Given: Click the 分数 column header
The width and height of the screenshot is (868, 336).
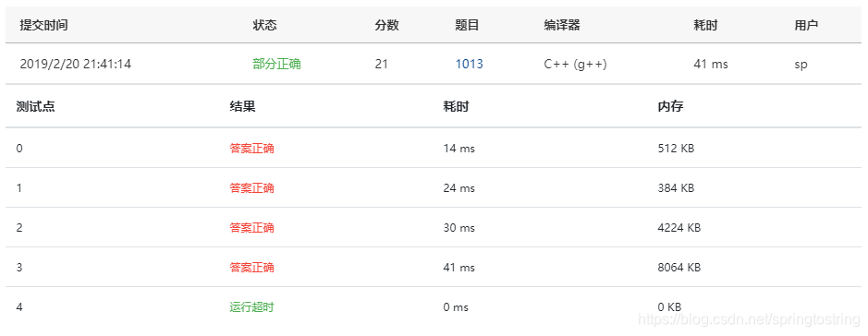Looking at the screenshot, I should [386, 25].
